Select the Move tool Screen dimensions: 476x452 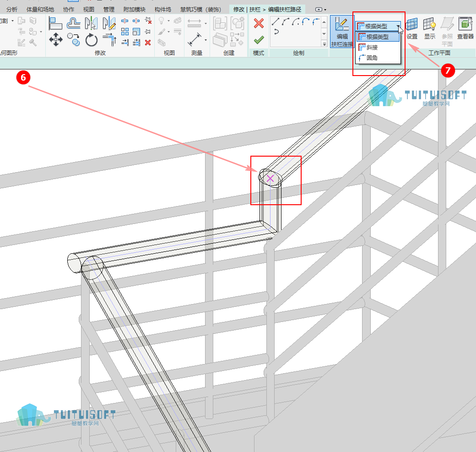pos(55,40)
